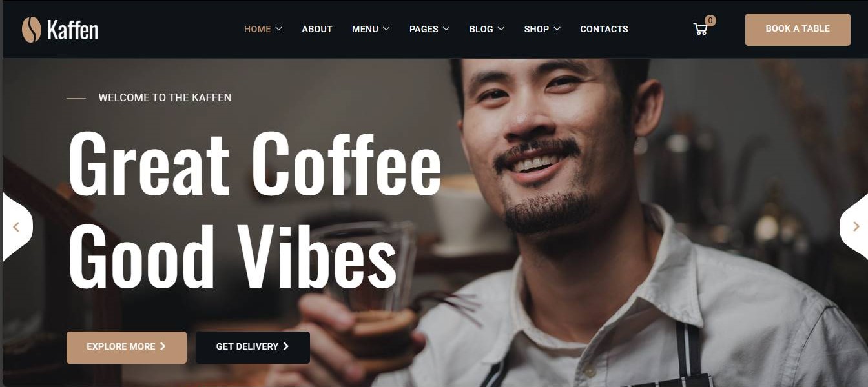Viewport: 868px width, 387px height.
Task: Expand the Blog dropdown chevron
Action: click(x=501, y=29)
